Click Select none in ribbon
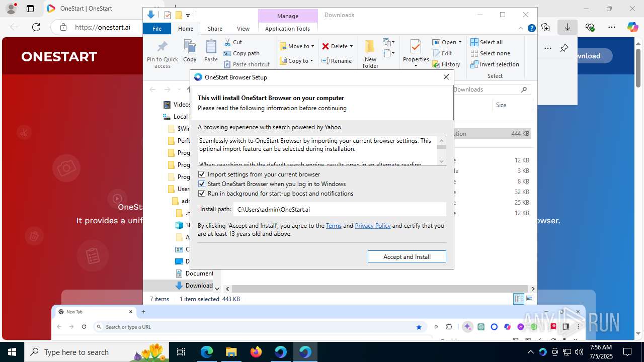Image resolution: width=644 pixels, height=362 pixels. pyautogui.click(x=490, y=53)
